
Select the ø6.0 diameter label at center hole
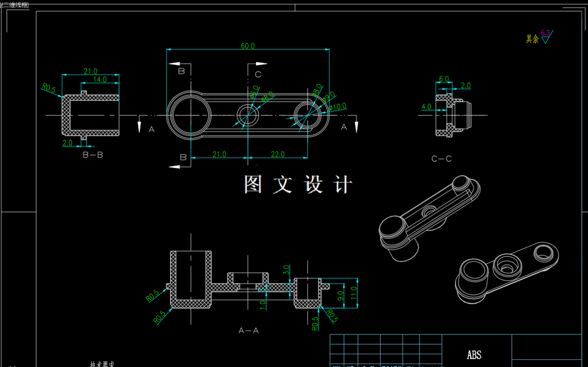coord(254,91)
